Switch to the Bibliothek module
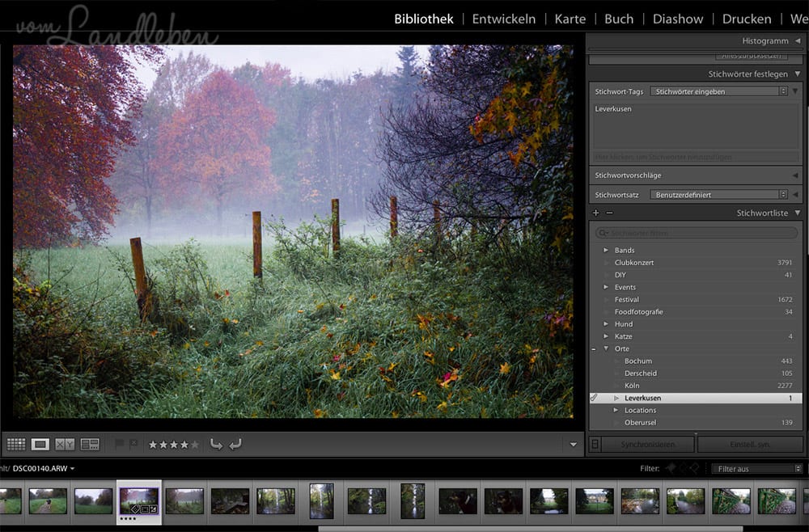The image size is (809, 532). pos(424,19)
